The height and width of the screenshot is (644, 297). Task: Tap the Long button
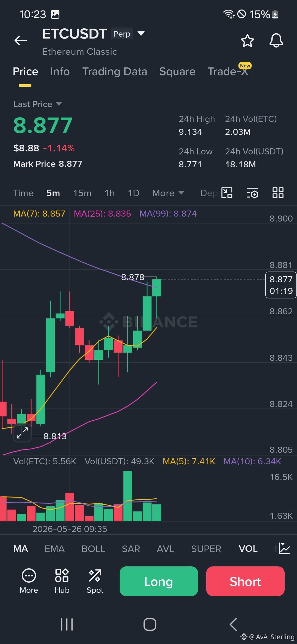pos(159,581)
